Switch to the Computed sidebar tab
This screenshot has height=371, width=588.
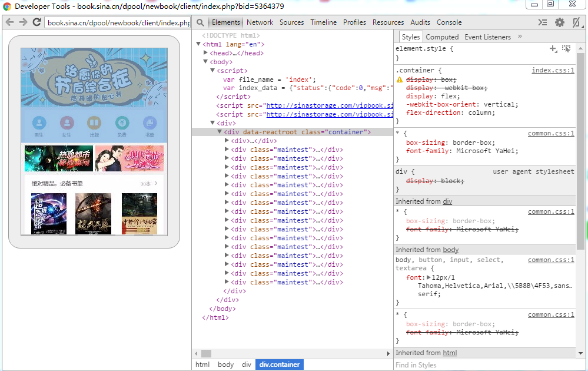click(442, 37)
